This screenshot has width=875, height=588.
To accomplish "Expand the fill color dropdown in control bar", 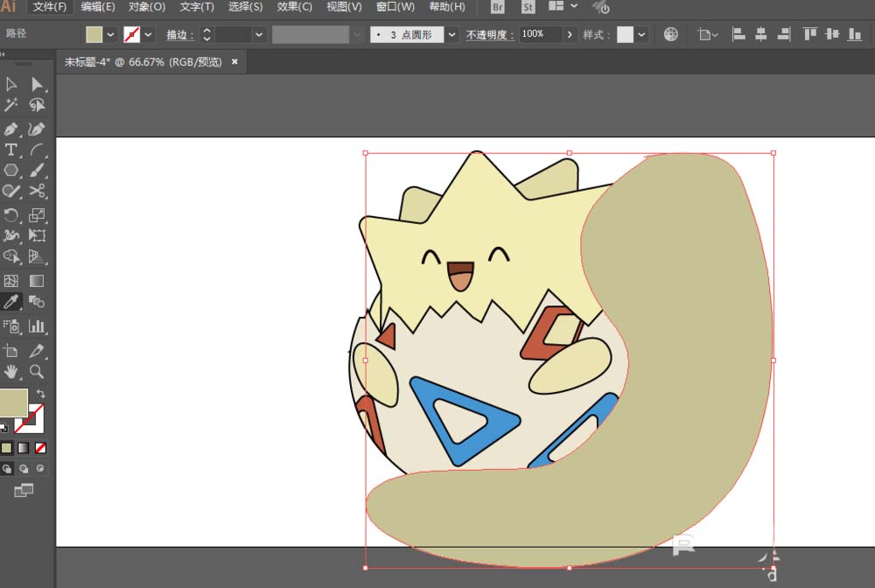I will coord(110,35).
